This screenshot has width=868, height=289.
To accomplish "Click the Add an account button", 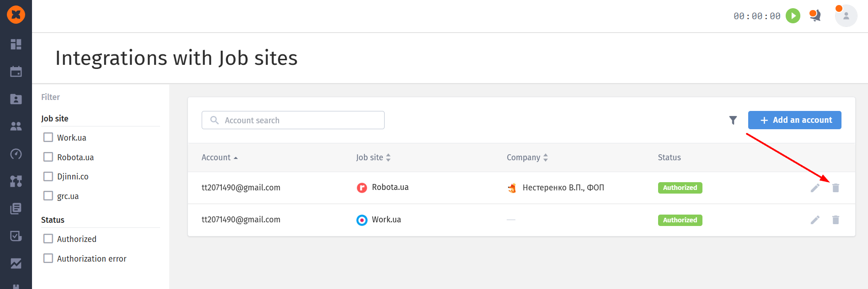I will pyautogui.click(x=794, y=120).
